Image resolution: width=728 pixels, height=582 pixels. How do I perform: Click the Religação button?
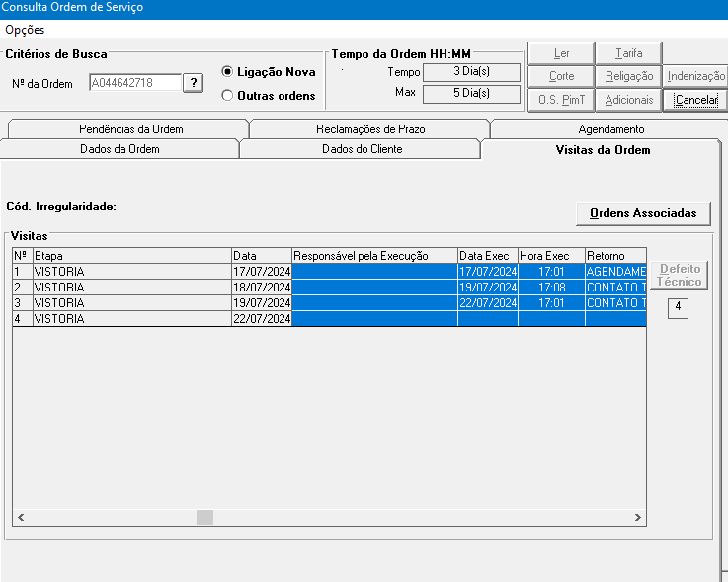click(628, 76)
